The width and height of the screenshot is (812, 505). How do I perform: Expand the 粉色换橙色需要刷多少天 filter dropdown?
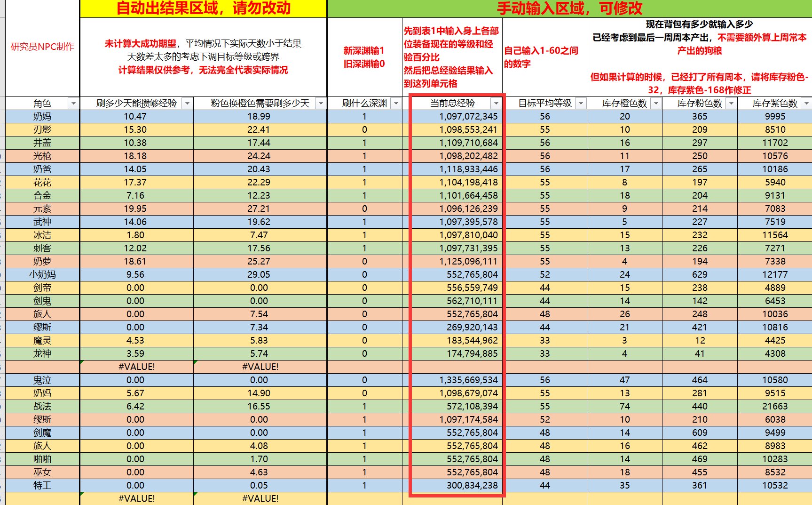click(x=321, y=104)
